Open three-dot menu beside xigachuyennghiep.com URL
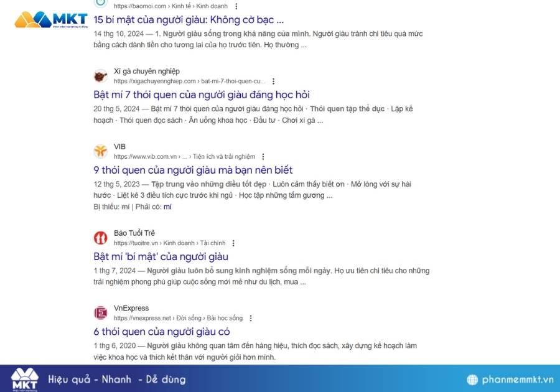This screenshot has width=560, height=392. (273, 81)
